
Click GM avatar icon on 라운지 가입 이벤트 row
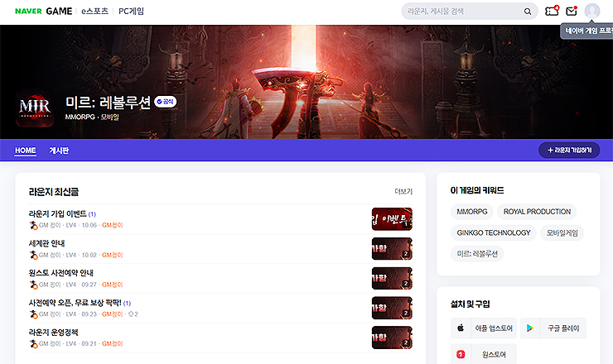[34, 225]
